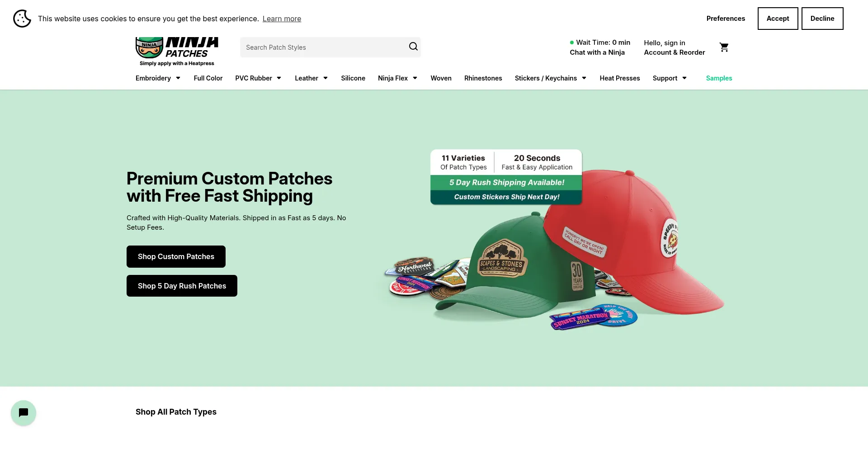This screenshot has height=449, width=868.
Task: Accept the cookie notice
Action: pyautogui.click(x=778, y=19)
